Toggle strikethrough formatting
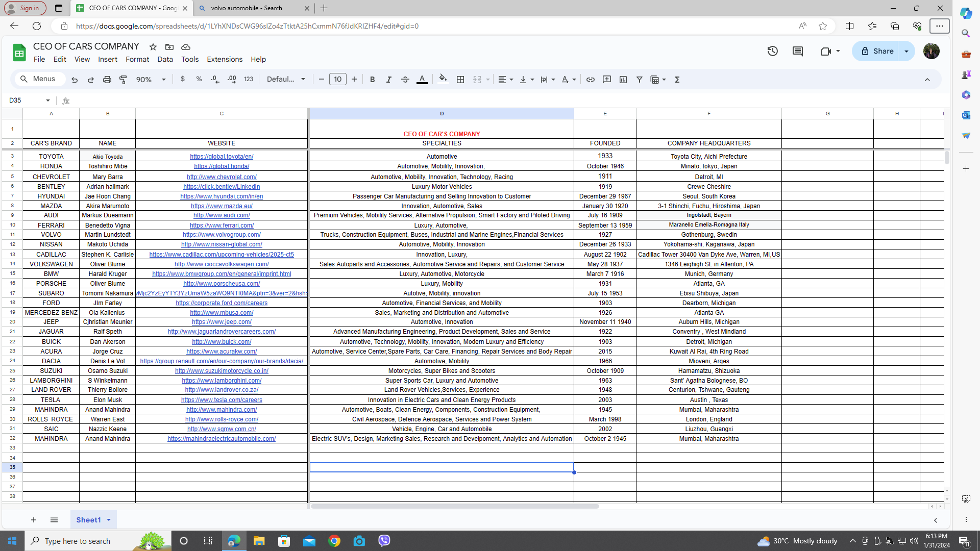The height and width of the screenshot is (551, 980). pyautogui.click(x=405, y=80)
